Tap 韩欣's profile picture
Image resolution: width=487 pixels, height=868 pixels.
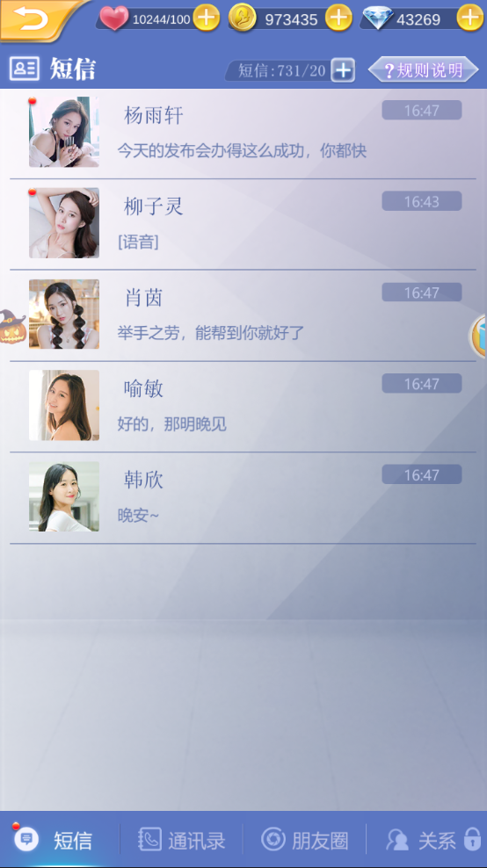click(x=64, y=496)
